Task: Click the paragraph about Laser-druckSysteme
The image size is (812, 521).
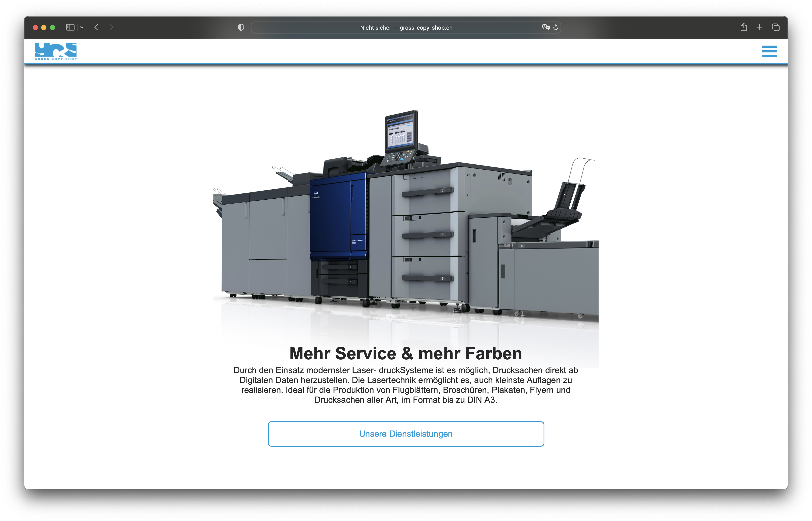Action: tap(406, 385)
